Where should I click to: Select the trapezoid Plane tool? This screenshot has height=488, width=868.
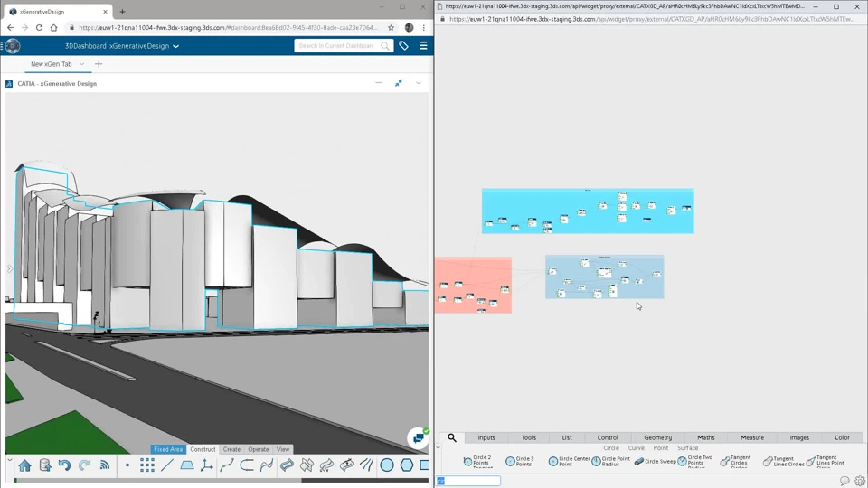[x=187, y=465]
